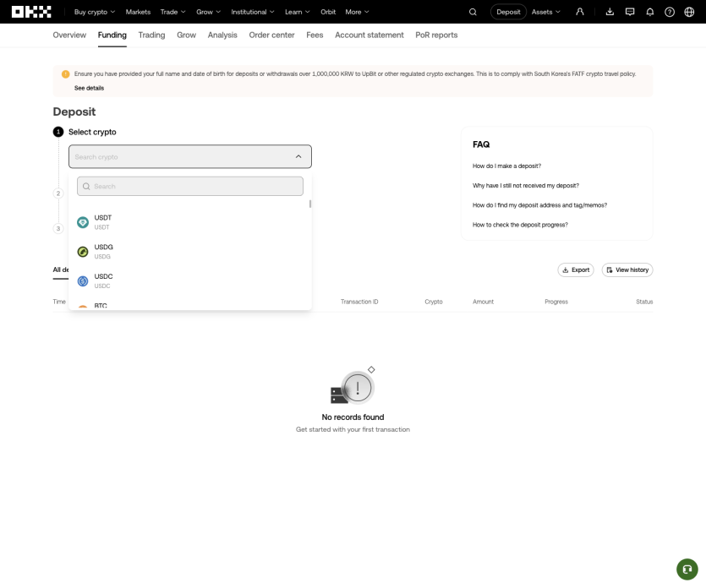Switch to the Trading tab
The image size is (706, 588).
tap(151, 35)
